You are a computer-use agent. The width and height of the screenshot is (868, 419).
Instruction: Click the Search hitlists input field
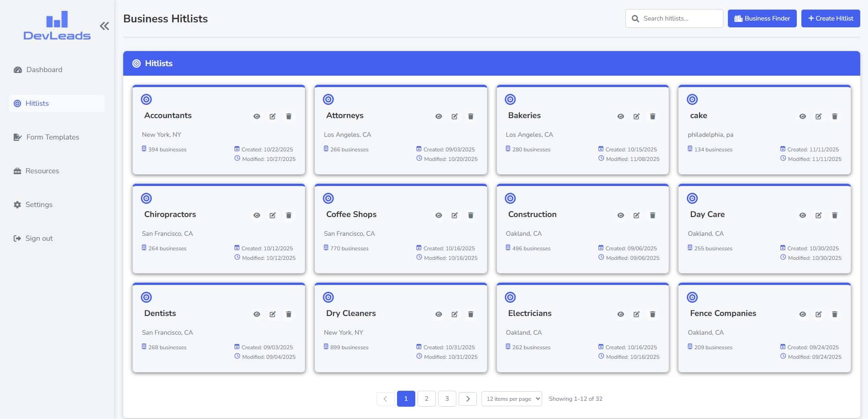point(674,19)
